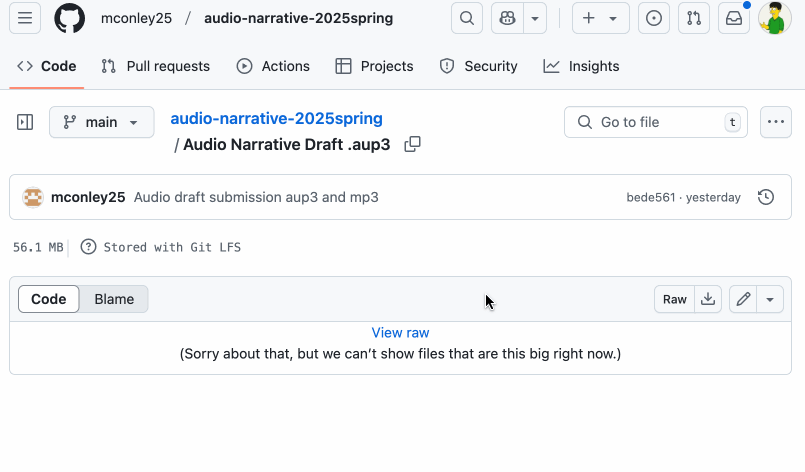This screenshot has height=472, width=805.
Task: Focus the Go to file search field
Action: click(657, 122)
